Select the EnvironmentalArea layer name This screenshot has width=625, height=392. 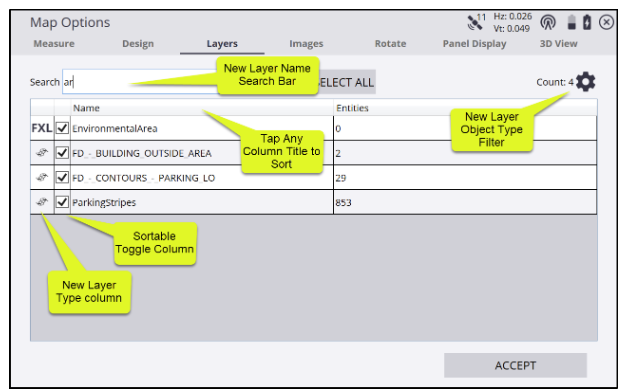(x=115, y=128)
